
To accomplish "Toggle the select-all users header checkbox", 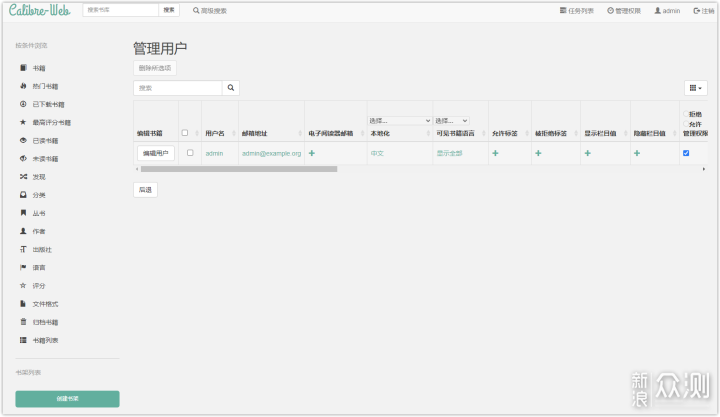I will point(185,133).
